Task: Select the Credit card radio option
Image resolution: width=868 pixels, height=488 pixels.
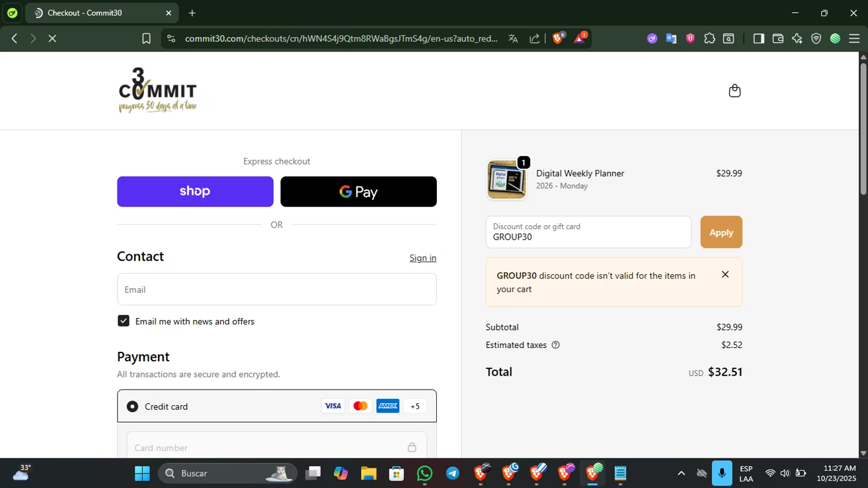Action: [133, 406]
